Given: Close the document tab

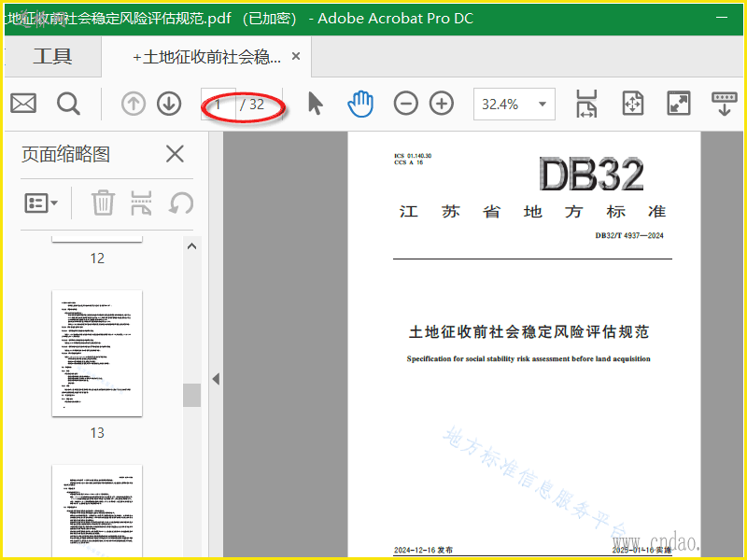Looking at the screenshot, I should pyautogui.click(x=296, y=56).
